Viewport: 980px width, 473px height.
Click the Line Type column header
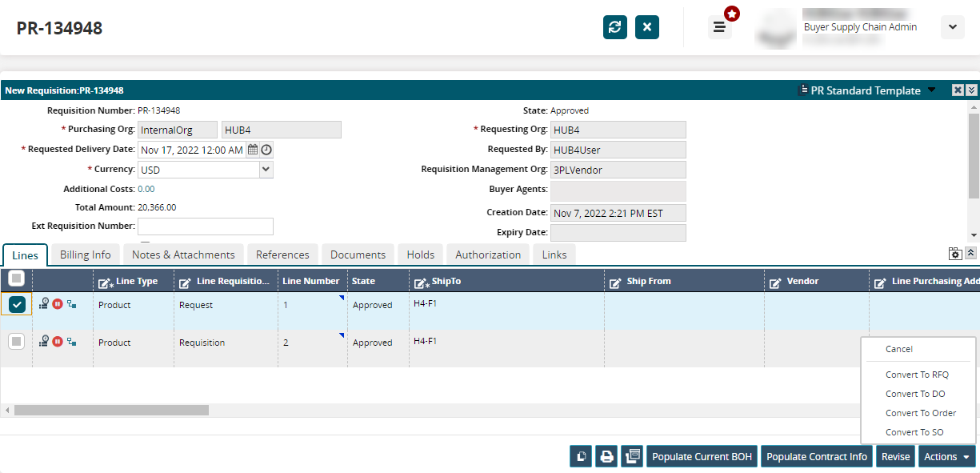click(134, 281)
